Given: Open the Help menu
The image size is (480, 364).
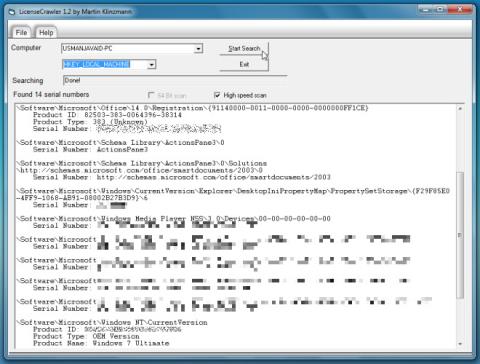Looking at the screenshot, I should pyautogui.click(x=46, y=32).
